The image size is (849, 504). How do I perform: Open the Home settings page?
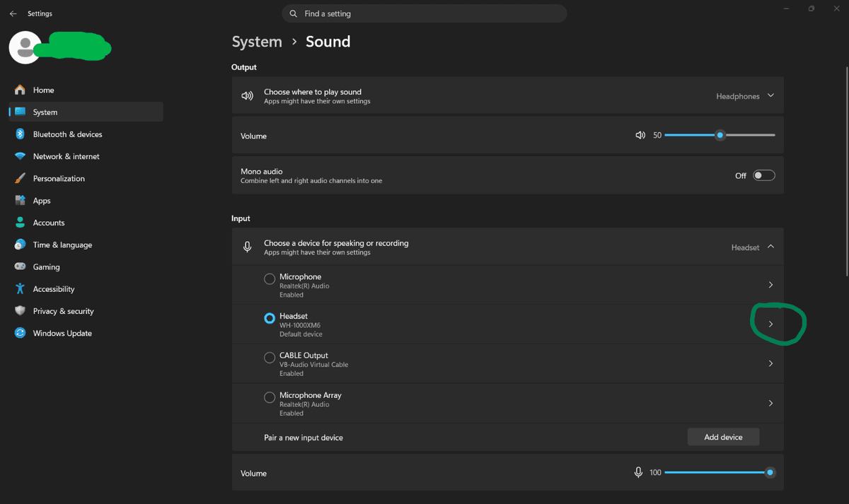pos(86,90)
